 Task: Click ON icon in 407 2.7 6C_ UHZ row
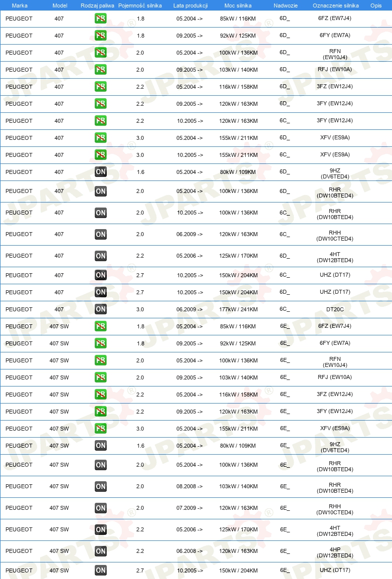point(100,275)
